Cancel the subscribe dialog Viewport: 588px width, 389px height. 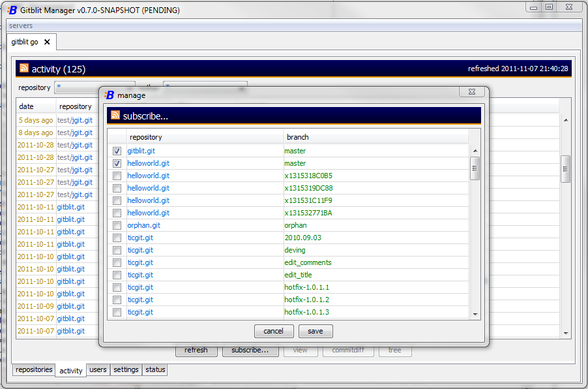(273, 331)
